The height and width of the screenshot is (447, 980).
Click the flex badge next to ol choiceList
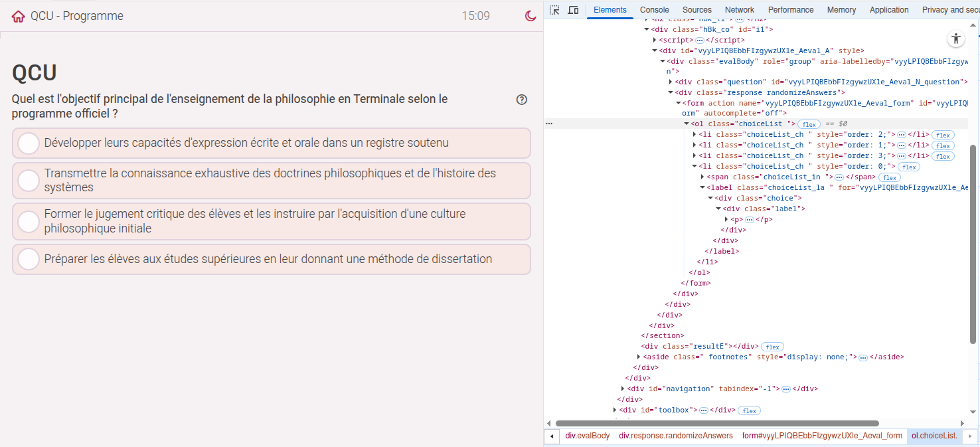point(808,124)
